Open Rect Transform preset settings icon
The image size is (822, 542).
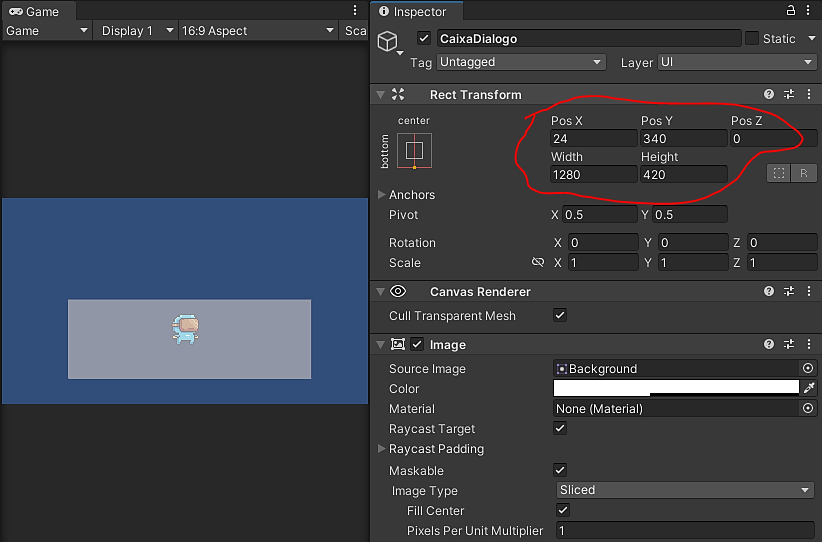coord(789,94)
